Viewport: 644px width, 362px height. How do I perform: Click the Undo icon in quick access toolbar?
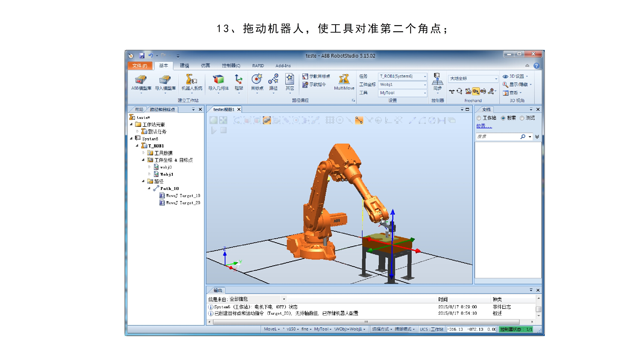[151, 55]
